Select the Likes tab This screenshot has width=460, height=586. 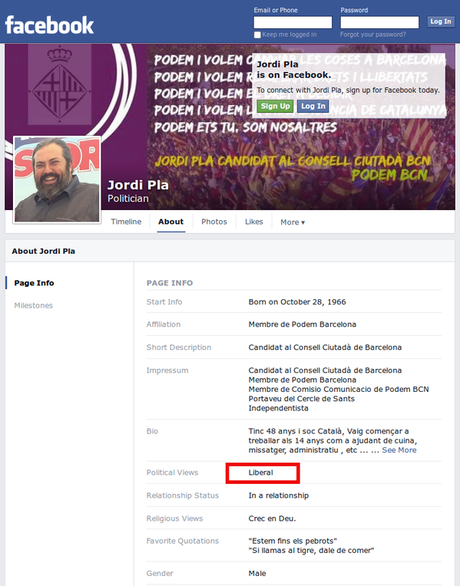pyautogui.click(x=254, y=222)
